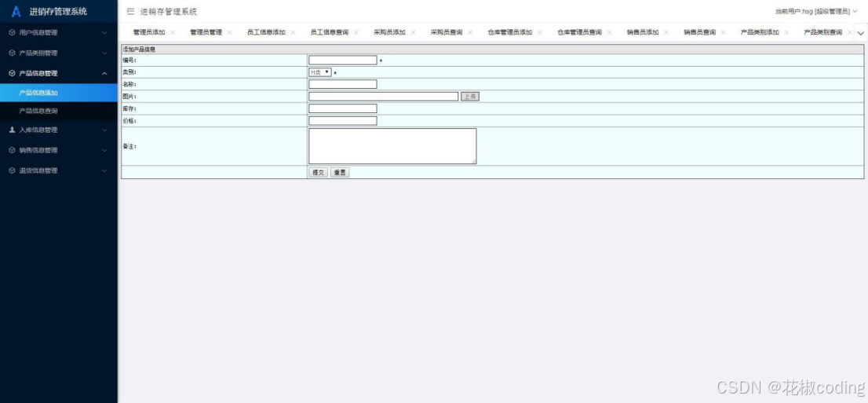Close the 仓库管理员查询 tab

pyautogui.click(x=610, y=33)
